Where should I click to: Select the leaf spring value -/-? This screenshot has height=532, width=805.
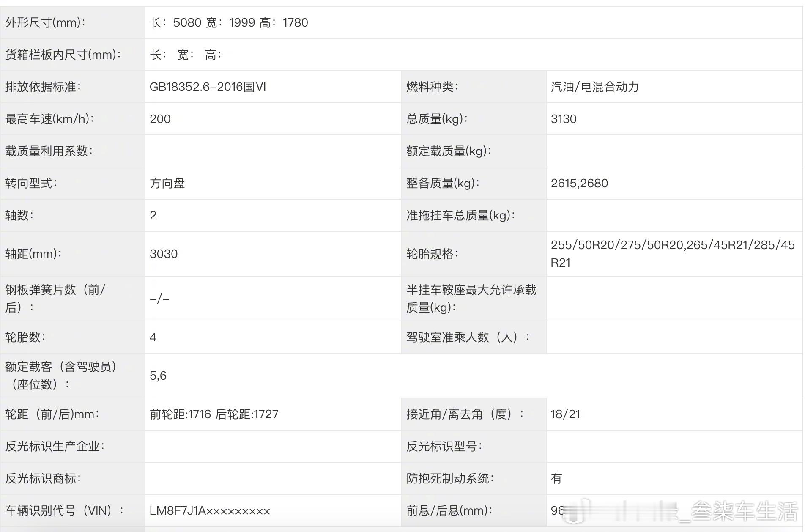point(159,299)
